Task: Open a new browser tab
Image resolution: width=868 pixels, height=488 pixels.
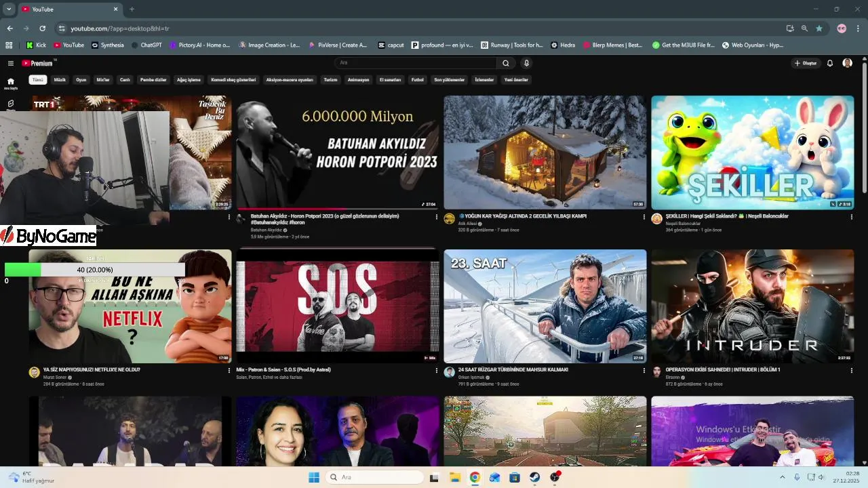Action: (132, 9)
